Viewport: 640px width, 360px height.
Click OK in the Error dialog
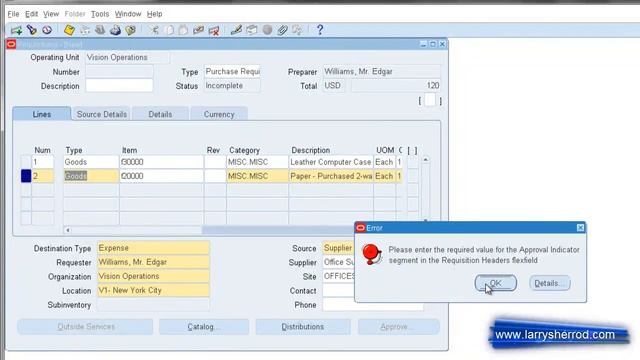pyautogui.click(x=496, y=283)
